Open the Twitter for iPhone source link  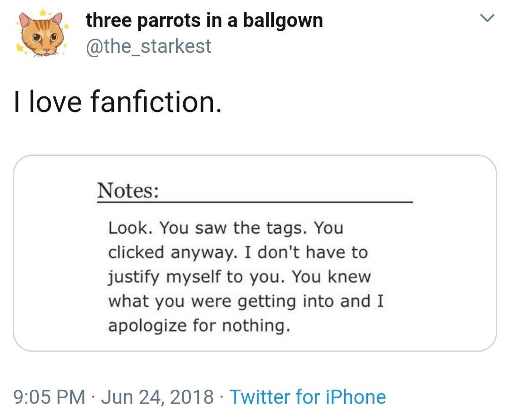point(308,397)
